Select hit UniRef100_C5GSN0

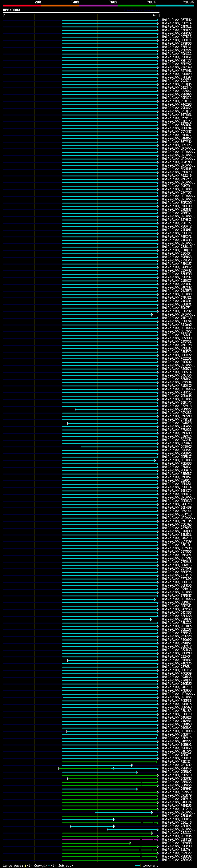[x=177, y=416]
